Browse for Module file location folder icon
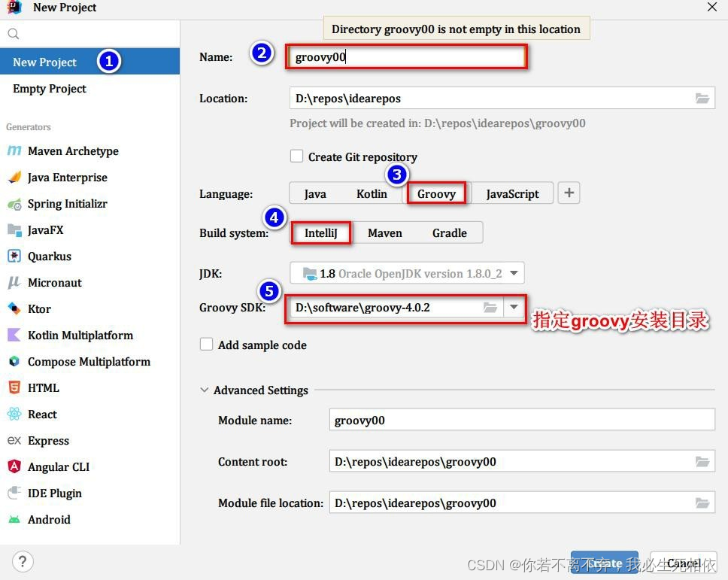Screen dimensions: 728x580 tap(702, 503)
